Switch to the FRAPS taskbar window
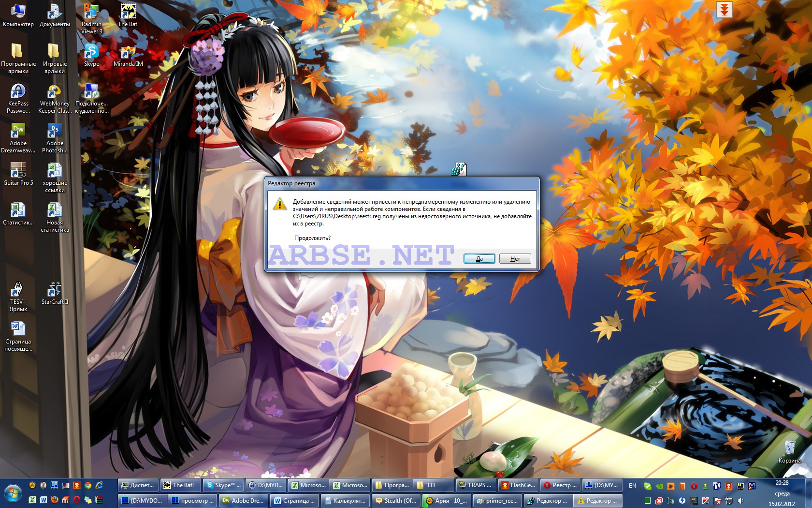The height and width of the screenshot is (508, 812). [476, 485]
